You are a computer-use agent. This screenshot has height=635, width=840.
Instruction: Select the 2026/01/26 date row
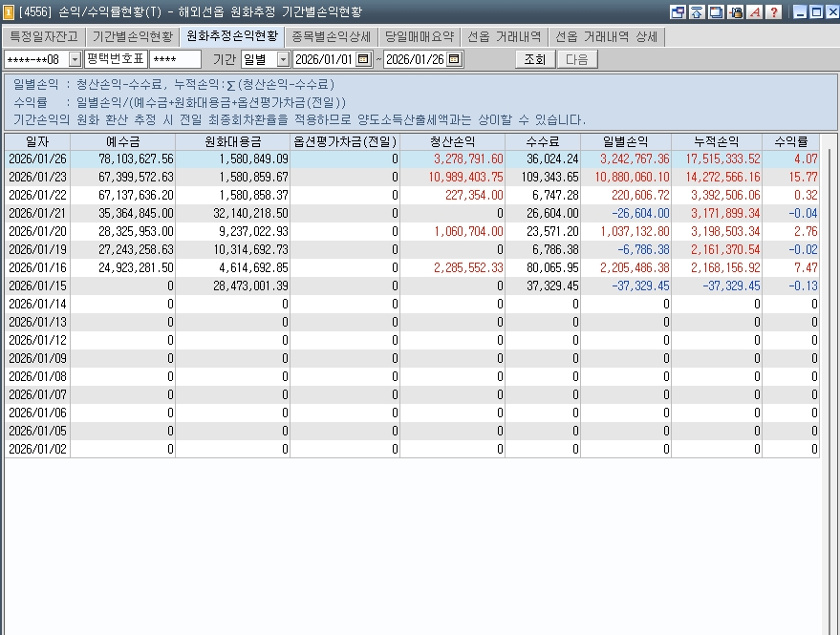(412, 159)
